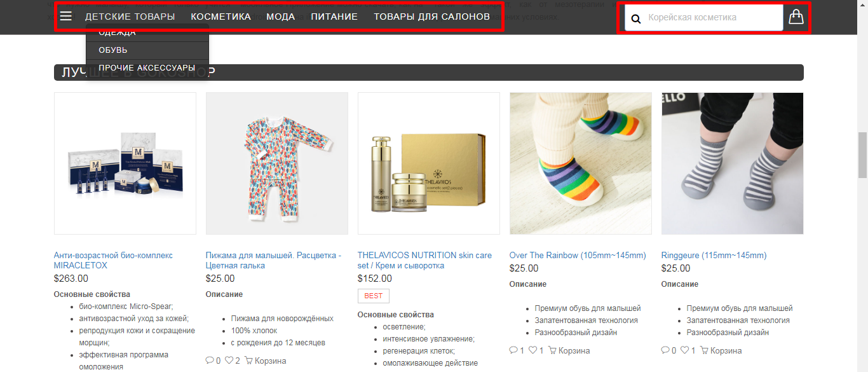Open the shopping bag cart icon
Image resolution: width=868 pixels, height=372 pixels.
(796, 17)
